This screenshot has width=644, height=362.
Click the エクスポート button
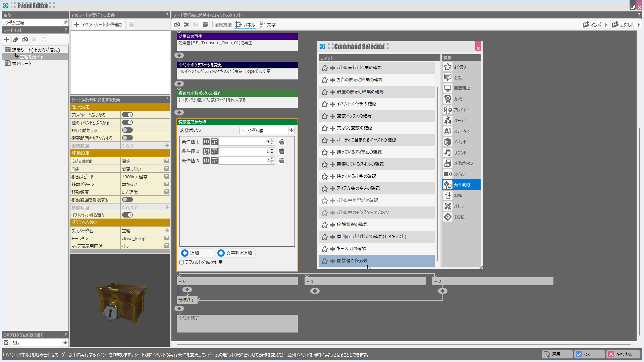tap(626, 24)
